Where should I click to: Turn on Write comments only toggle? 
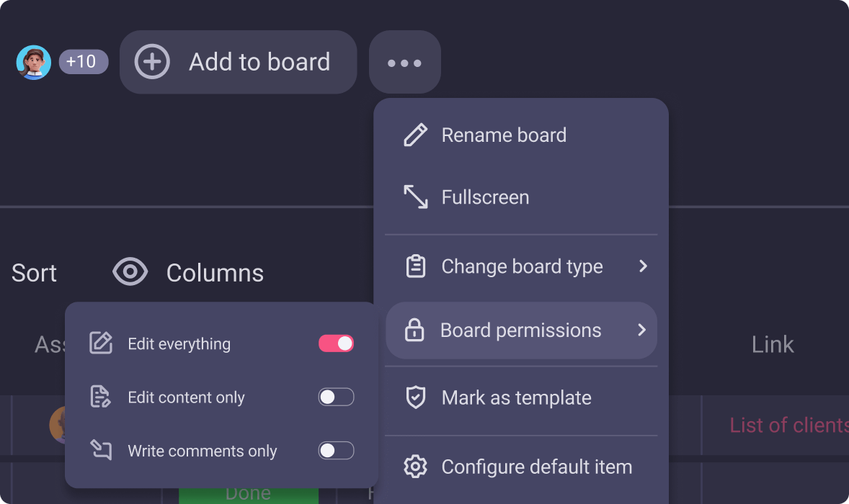coord(337,451)
